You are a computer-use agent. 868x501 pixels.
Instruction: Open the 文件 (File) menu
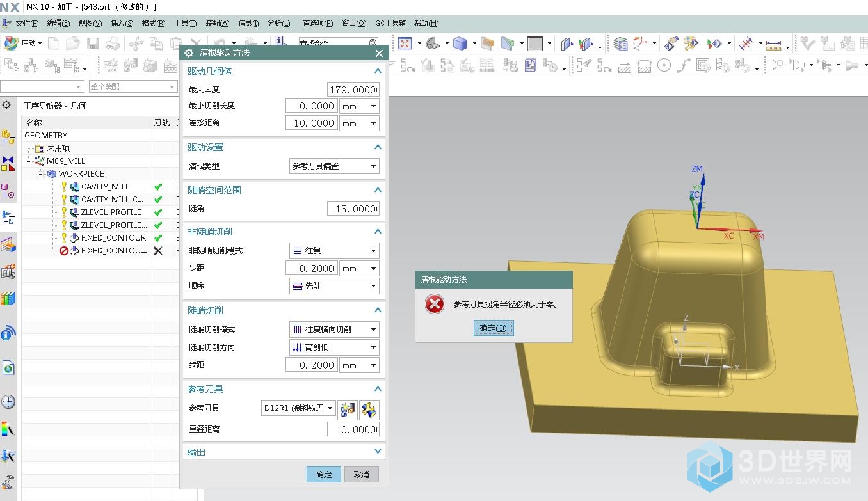coord(27,23)
